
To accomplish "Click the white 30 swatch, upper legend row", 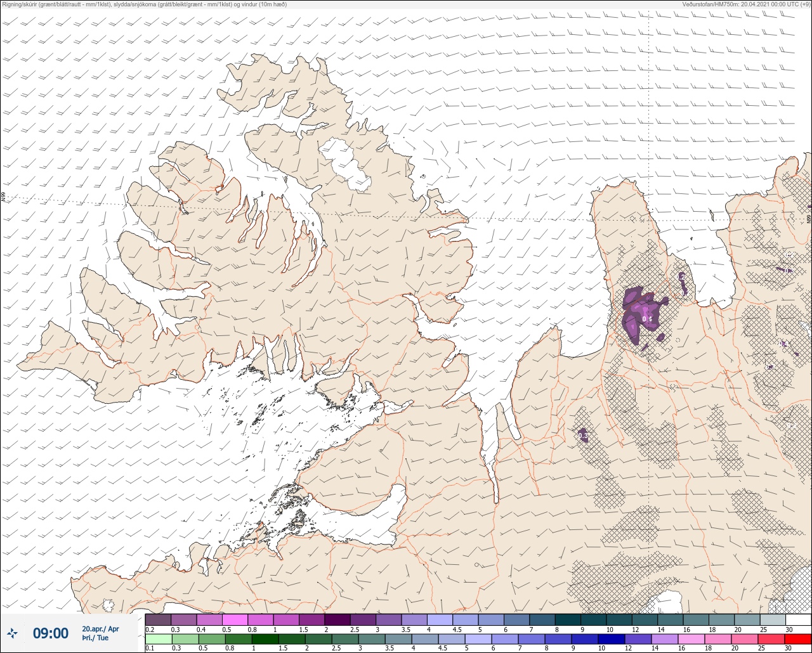I will pos(798,619).
